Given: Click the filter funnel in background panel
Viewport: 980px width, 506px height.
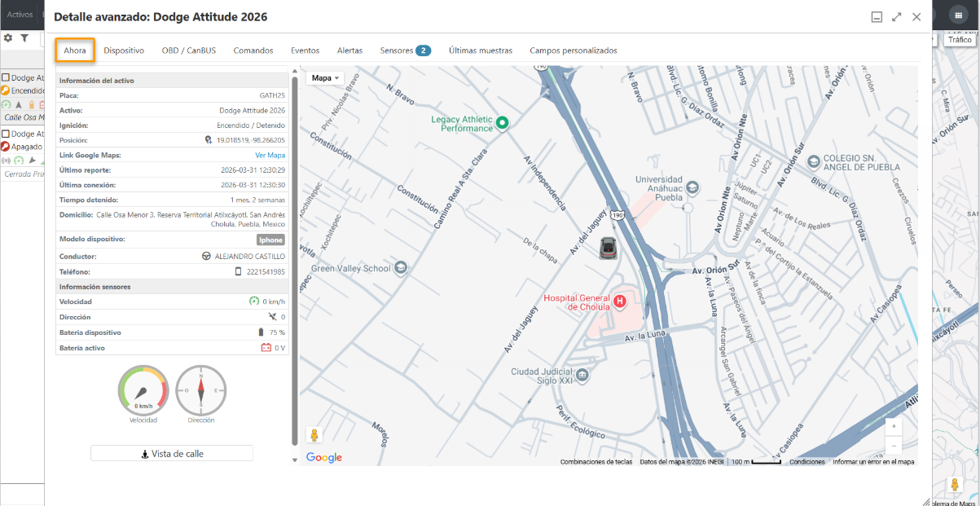Looking at the screenshot, I should [24, 37].
